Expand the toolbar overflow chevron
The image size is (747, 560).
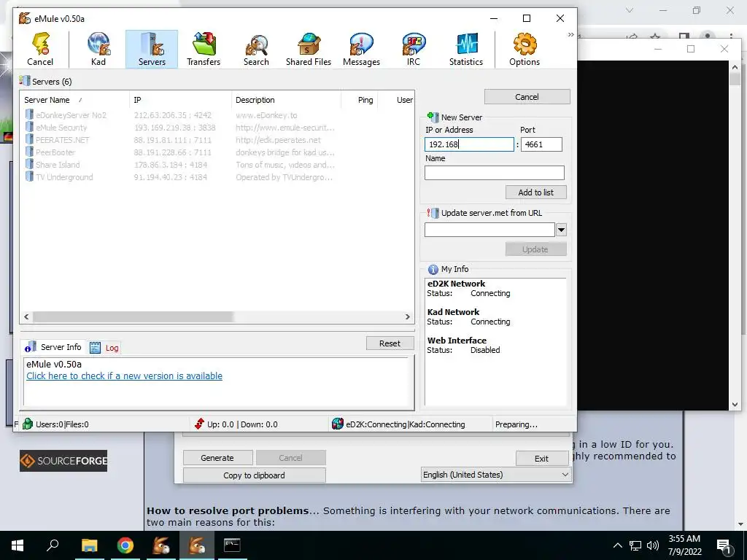click(570, 35)
